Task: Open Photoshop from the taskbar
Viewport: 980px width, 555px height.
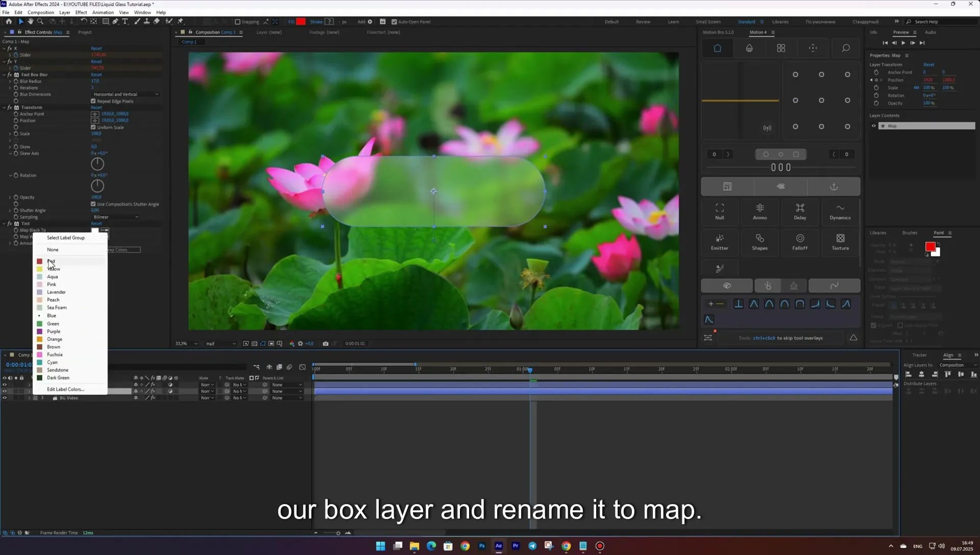Action: click(x=482, y=546)
